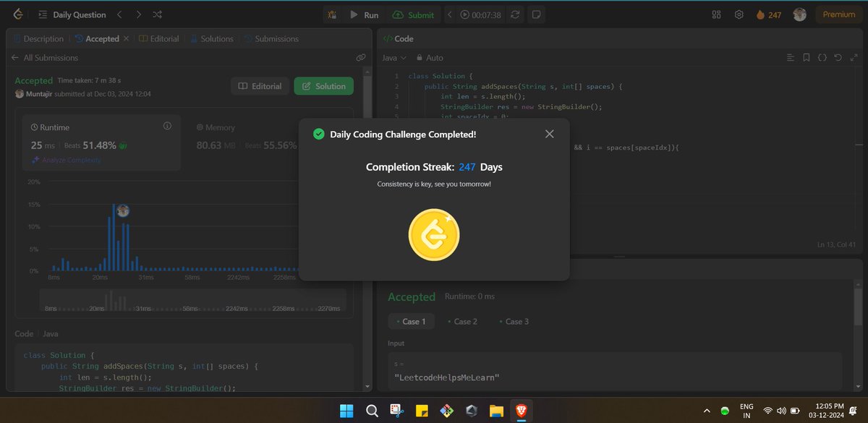Image resolution: width=868 pixels, height=423 pixels.
Task: Go to the next question arrow
Action: [139, 14]
